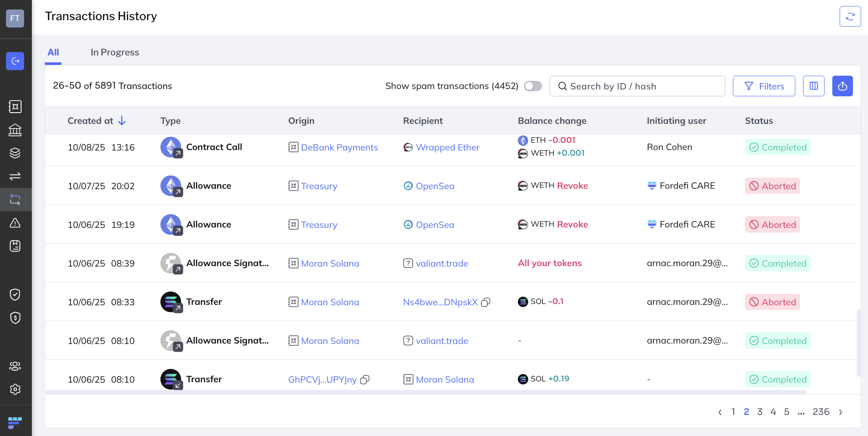
Task: Copy the Ns4bwe...DNpskX recipient address
Action: (x=486, y=302)
